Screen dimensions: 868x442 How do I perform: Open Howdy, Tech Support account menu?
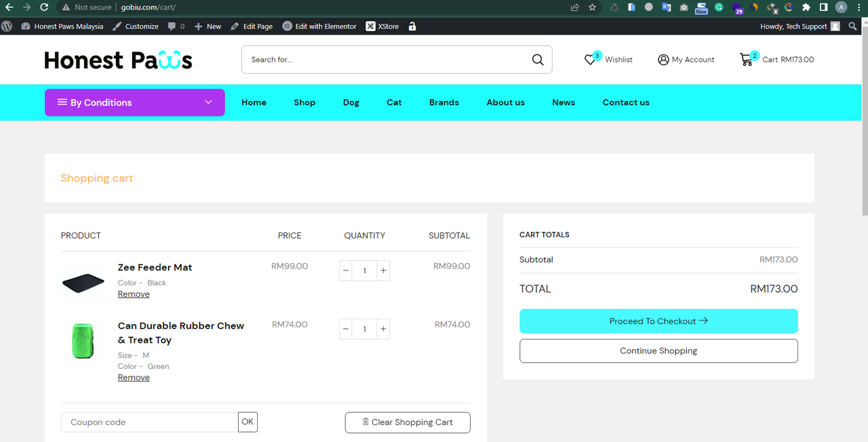800,26
